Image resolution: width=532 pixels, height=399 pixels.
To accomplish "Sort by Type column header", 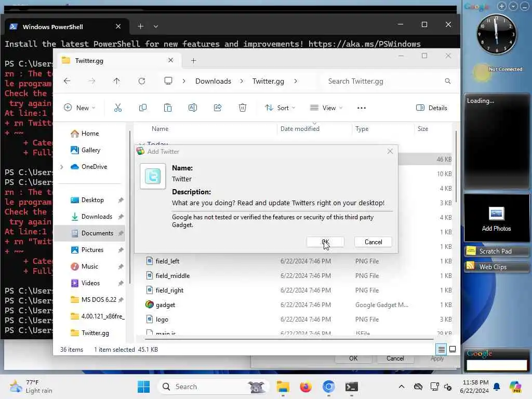I will click(x=362, y=129).
